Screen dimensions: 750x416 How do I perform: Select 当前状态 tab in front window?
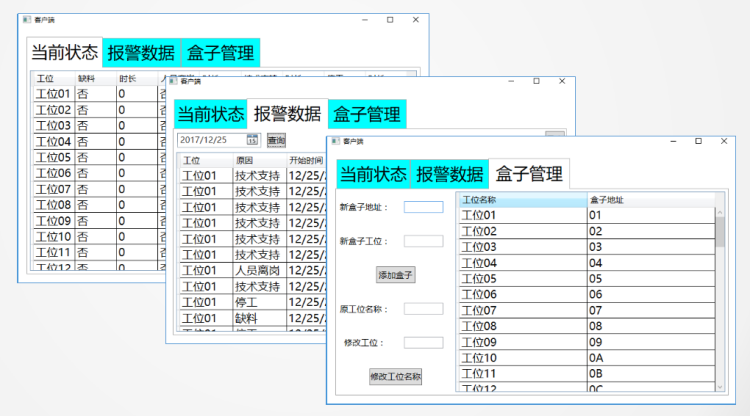click(x=373, y=174)
